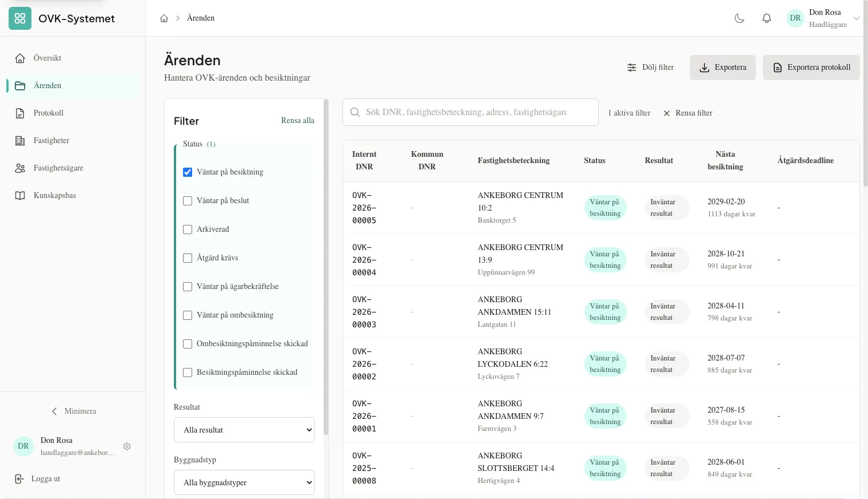Open Kunskapsbas from the sidebar
Screen dimensions: 868x499
(54, 196)
